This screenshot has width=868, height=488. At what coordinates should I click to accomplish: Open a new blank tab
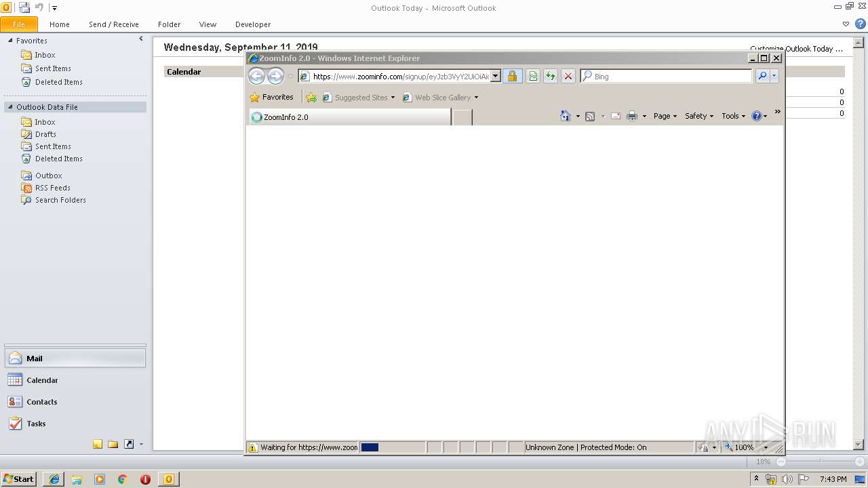462,117
